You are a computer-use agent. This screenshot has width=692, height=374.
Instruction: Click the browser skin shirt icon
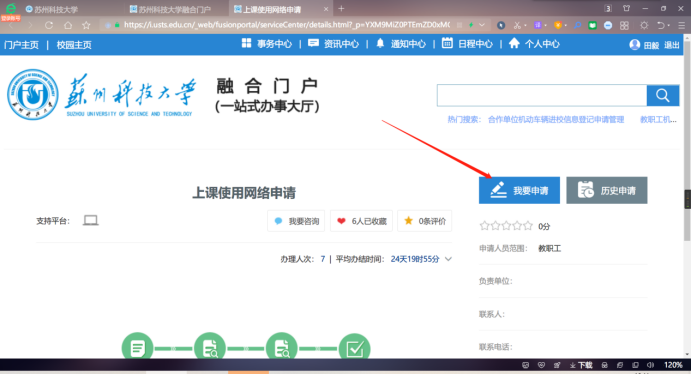click(626, 8)
